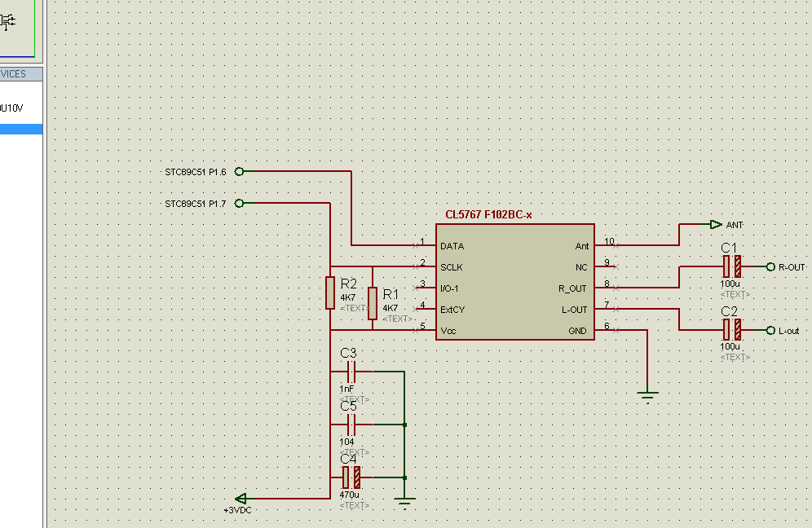Click the ground symbol under GND pin wire
The width and height of the screenshot is (812, 528).
tap(647, 397)
